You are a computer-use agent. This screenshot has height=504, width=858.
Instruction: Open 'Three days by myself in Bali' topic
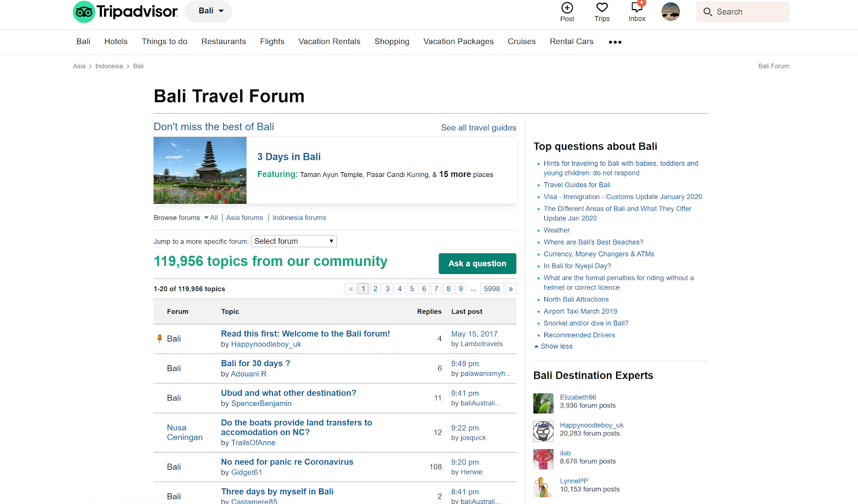click(277, 491)
